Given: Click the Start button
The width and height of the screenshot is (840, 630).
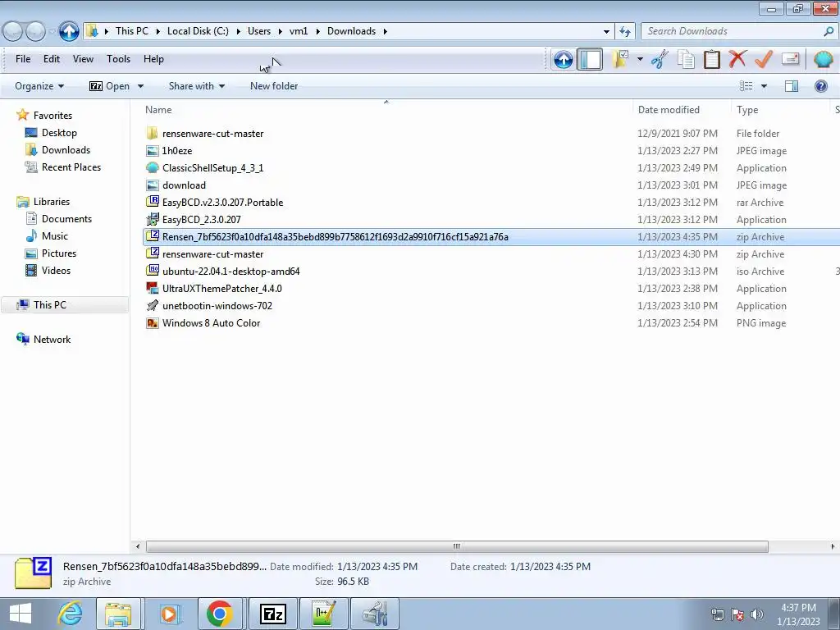Looking at the screenshot, I should (21, 614).
